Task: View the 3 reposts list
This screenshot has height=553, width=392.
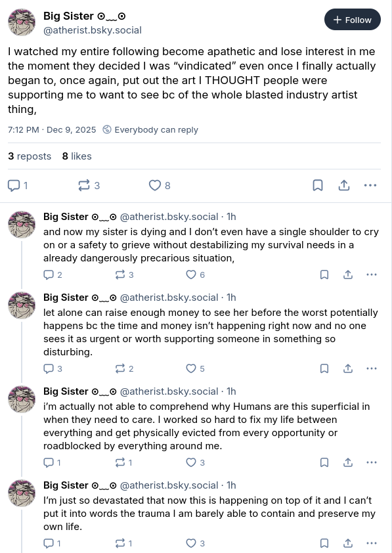Action: [x=30, y=156]
